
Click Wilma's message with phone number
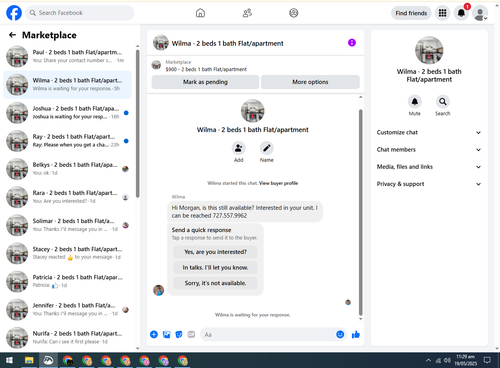coord(245,212)
